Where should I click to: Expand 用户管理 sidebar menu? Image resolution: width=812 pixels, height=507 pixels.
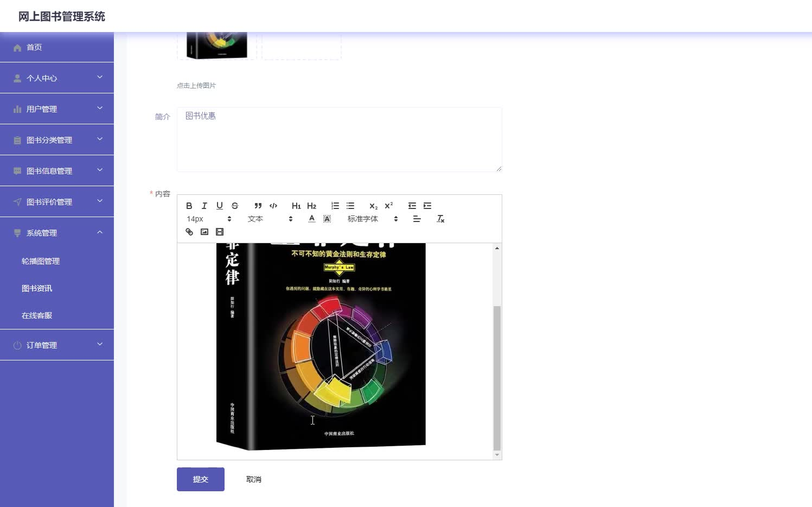pyautogui.click(x=57, y=109)
